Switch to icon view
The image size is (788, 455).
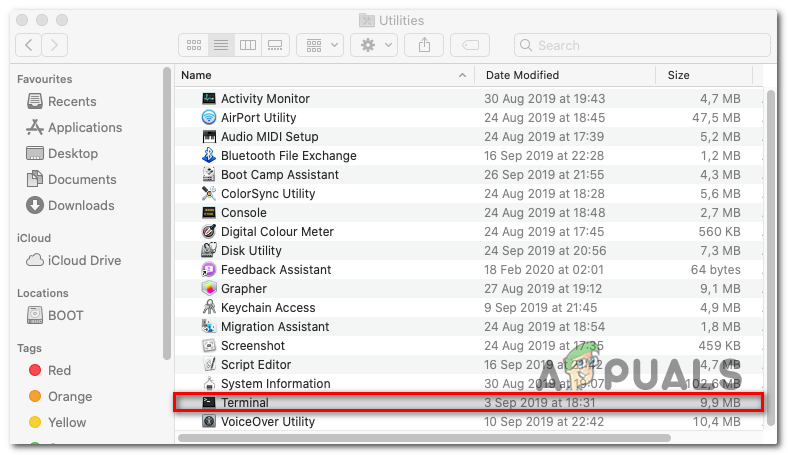194,45
